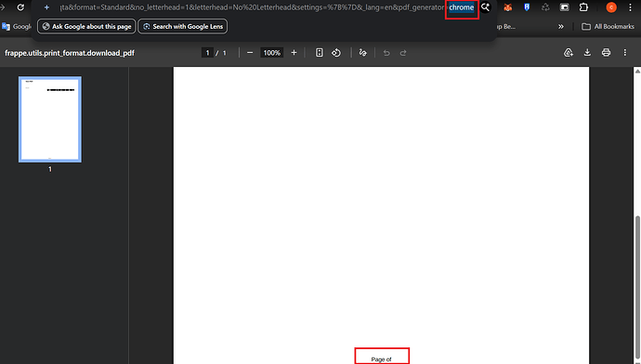Click the media control toolbar icon
This screenshot has width=641, height=364.
[x=564, y=7]
